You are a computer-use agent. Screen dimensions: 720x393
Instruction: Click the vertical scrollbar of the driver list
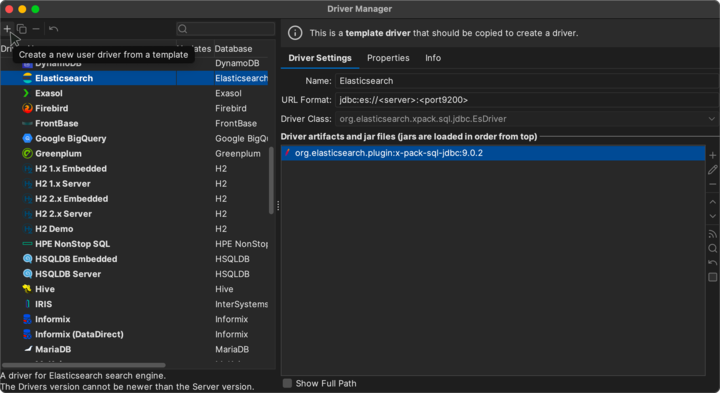point(271,180)
